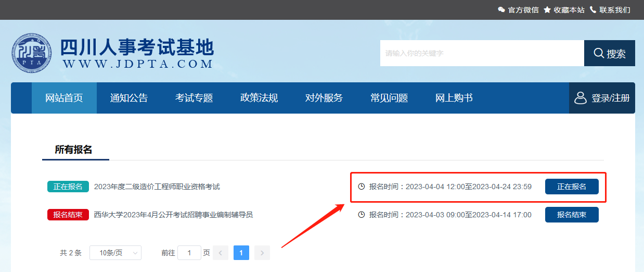Image resolution: width=644 pixels, height=272 pixels.
Task: Click the 报名结束 button on right
Action: tap(572, 215)
